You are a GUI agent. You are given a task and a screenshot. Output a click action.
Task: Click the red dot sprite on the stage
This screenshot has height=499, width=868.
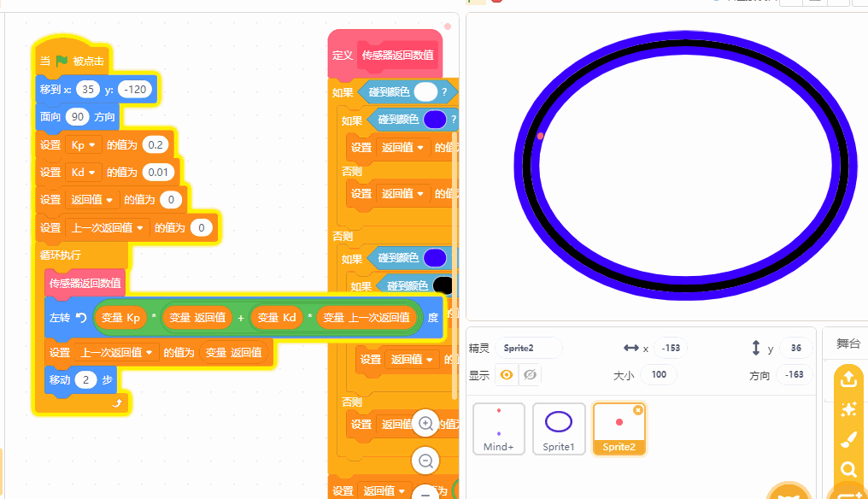pyautogui.click(x=540, y=136)
